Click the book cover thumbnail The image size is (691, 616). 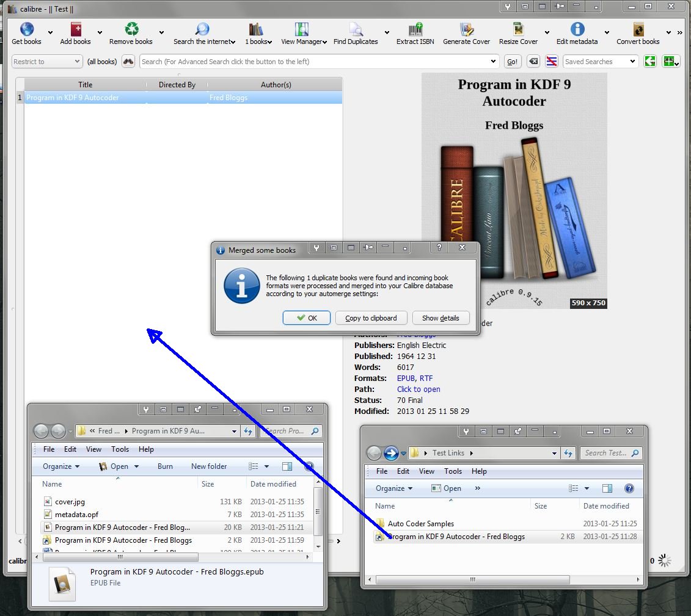(x=514, y=190)
